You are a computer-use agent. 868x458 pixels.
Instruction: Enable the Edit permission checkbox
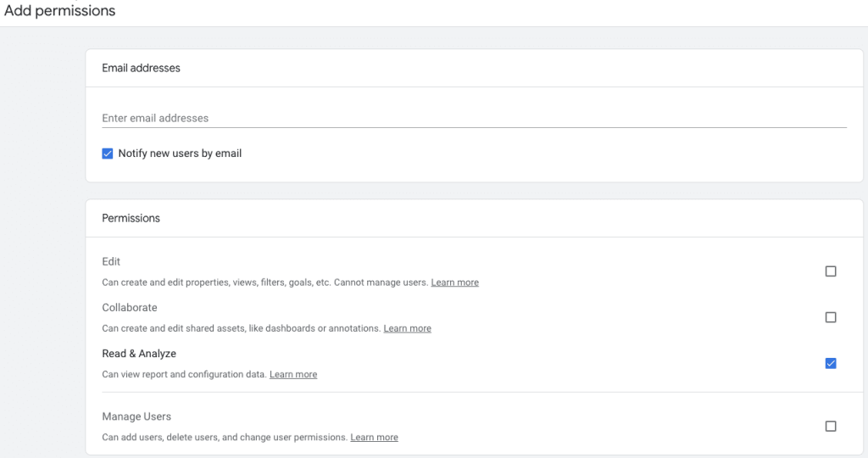[x=831, y=271]
